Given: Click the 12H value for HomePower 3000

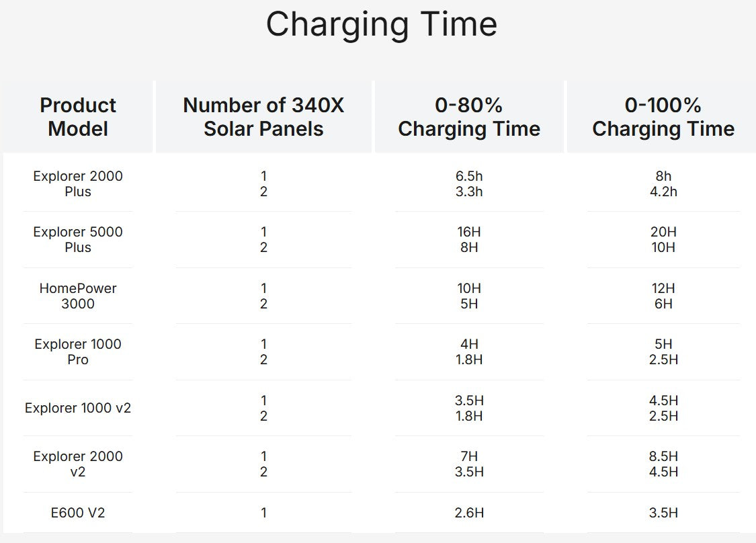Looking at the screenshot, I should (x=663, y=288).
